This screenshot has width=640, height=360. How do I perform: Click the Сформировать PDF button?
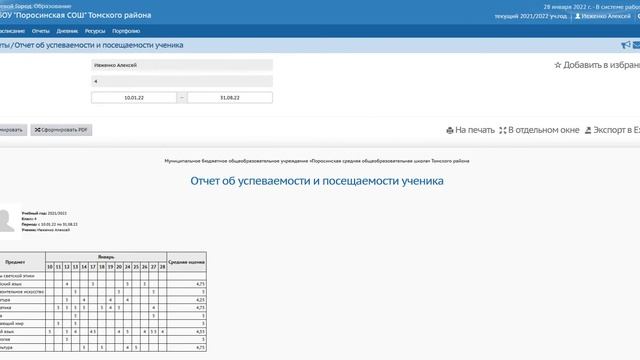[61, 130]
